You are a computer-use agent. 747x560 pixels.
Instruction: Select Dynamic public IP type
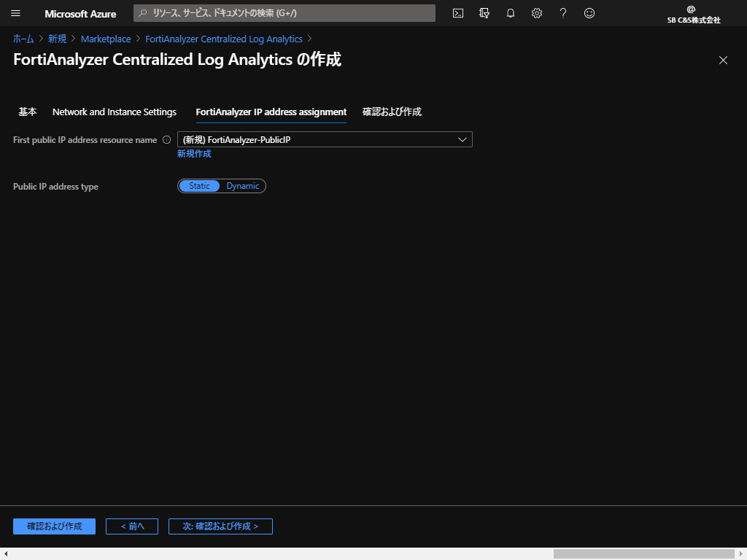[242, 186]
